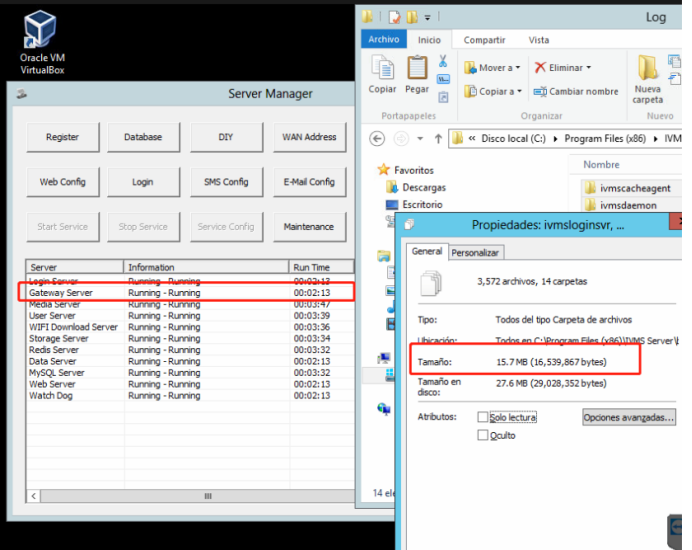
Task: Click Eliminar red X icon
Action: click(540, 68)
